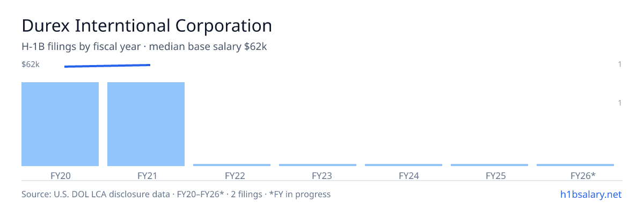Click the FY20 axis label
The width and height of the screenshot is (644, 215).
click(60, 175)
